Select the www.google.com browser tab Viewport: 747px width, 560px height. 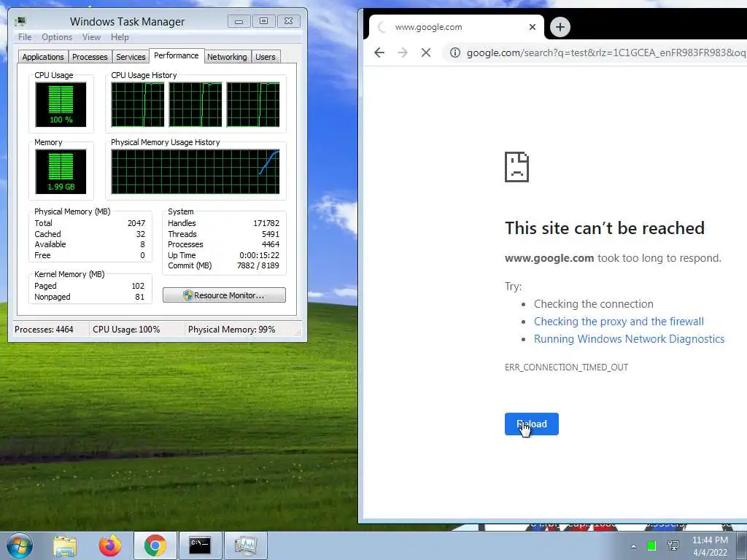(x=457, y=27)
